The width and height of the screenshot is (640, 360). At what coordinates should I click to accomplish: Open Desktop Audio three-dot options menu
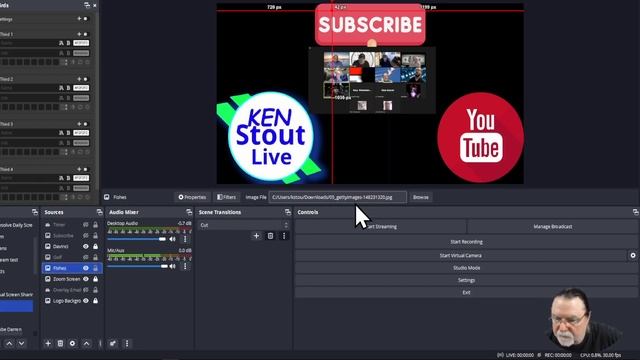[185, 239]
